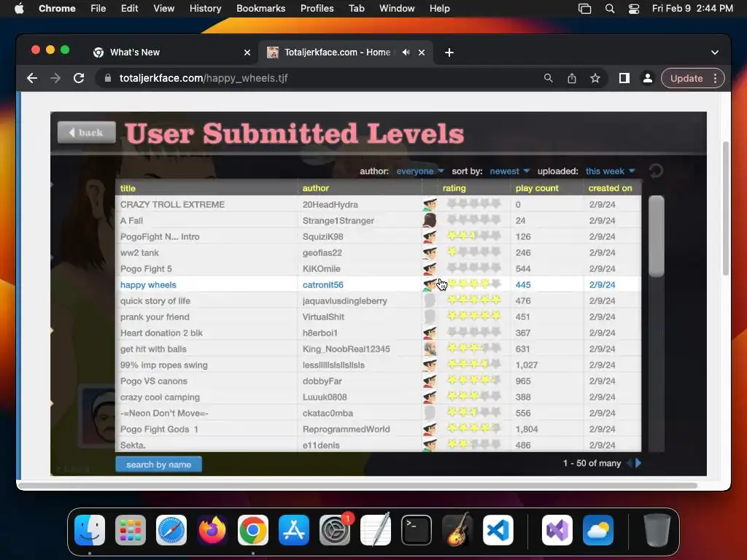747x560 pixels.
Task: Open the Chrome profile icon
Action: coord(648,78)
